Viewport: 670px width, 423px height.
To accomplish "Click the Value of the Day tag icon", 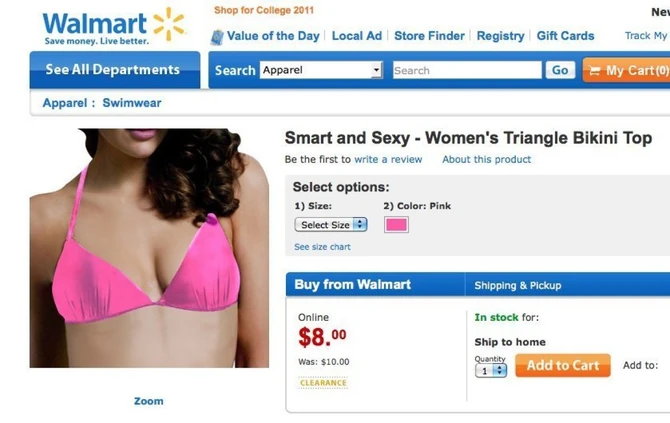I will [217, 37].
